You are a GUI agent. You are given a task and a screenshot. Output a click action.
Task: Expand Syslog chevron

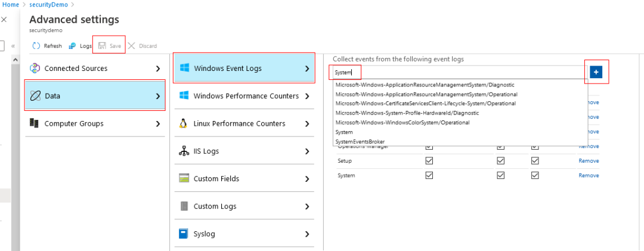pos(307,234)
